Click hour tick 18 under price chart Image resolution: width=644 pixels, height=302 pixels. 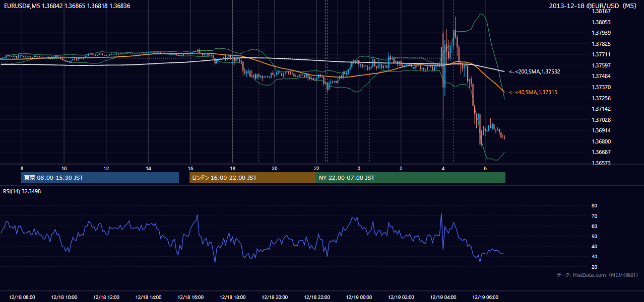point(232,168)
